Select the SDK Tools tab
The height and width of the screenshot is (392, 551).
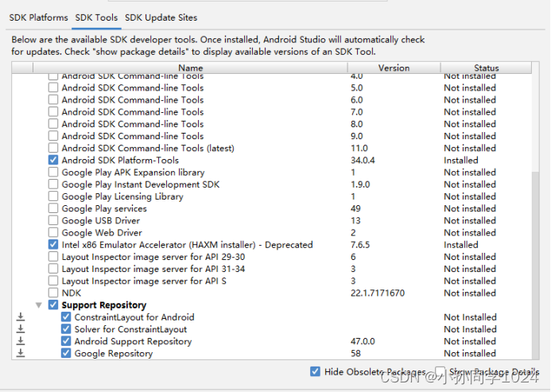pos(96,17)
